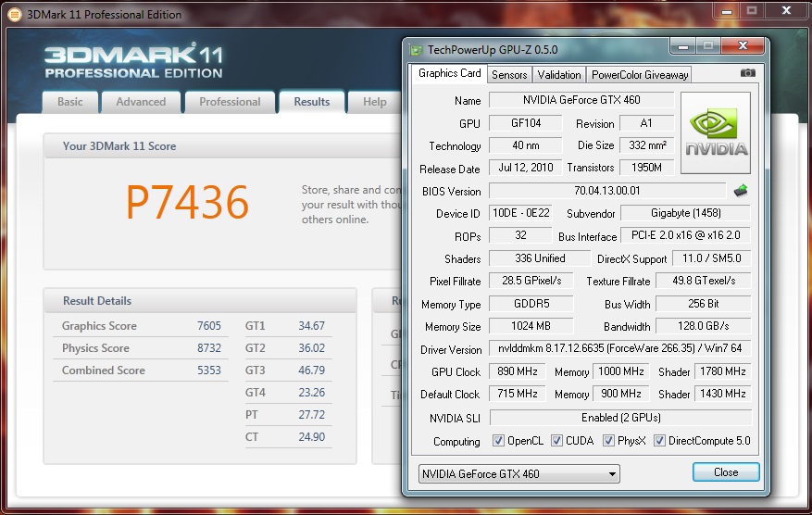The height and width of the screenshot is (515, 812).
Task: Open the Help tab in 3DMark
Action: point(374,102)
